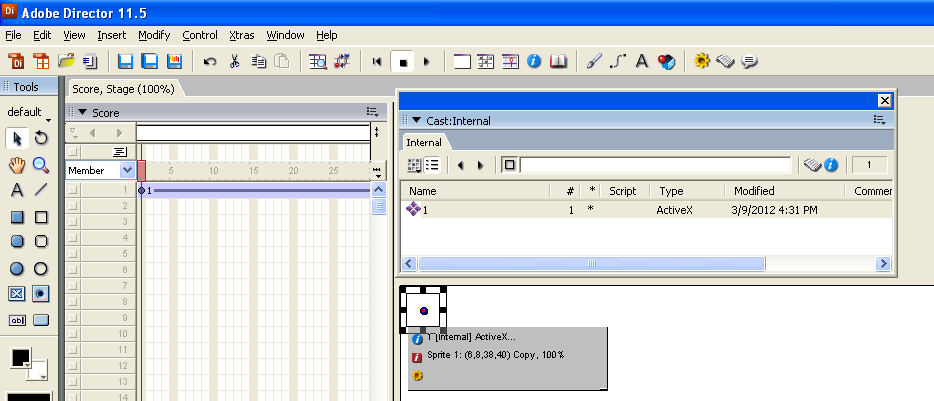Open Behavior Inspector gear icon
Screen dimensions: 934x401
[702, 61]
